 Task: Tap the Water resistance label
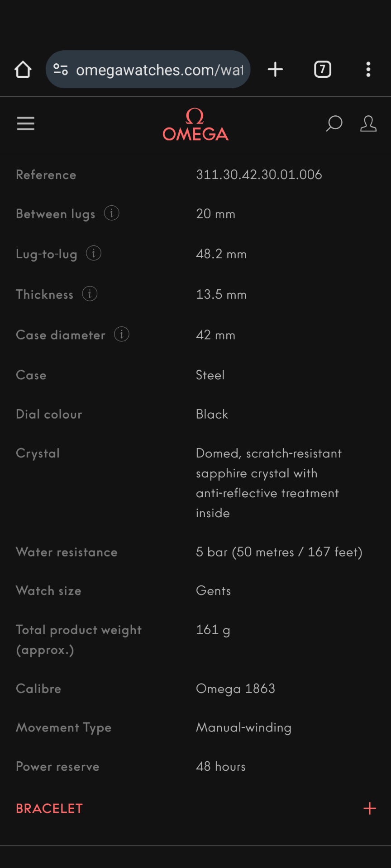coord(67,552)
